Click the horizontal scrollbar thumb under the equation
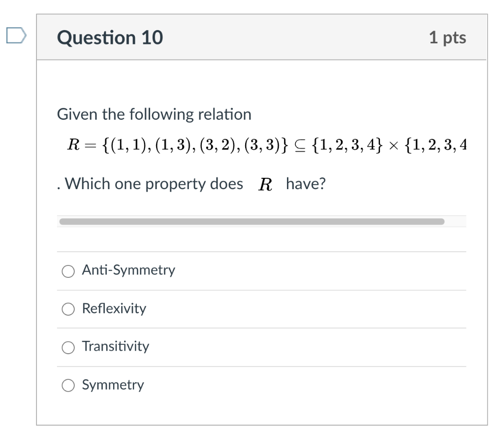The image size is (504, 432). tap(252, 222)
